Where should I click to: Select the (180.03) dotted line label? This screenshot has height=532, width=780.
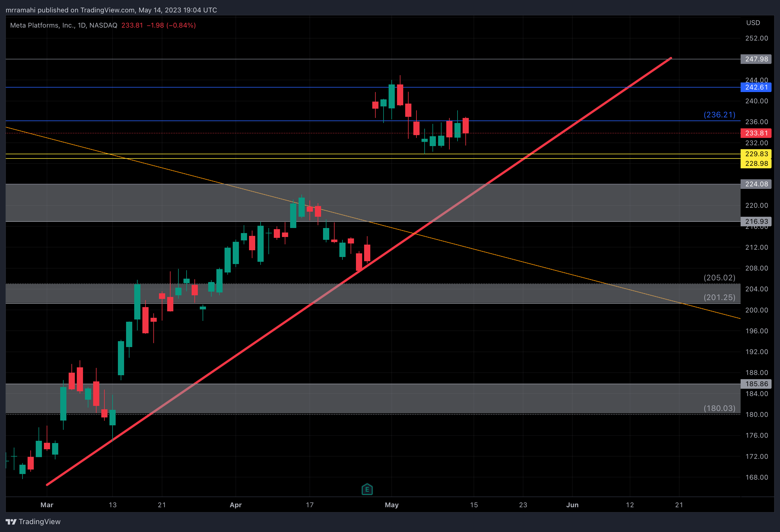point(719,408)
